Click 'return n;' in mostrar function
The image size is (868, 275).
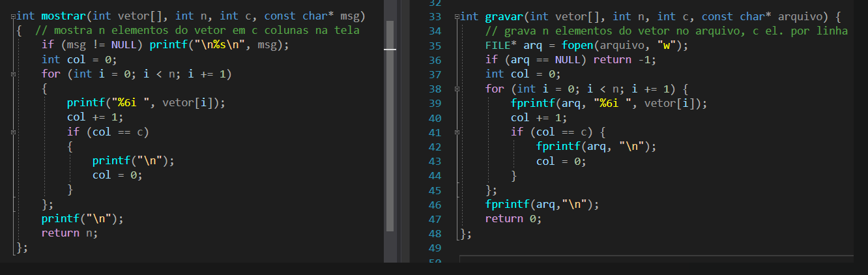70,233
